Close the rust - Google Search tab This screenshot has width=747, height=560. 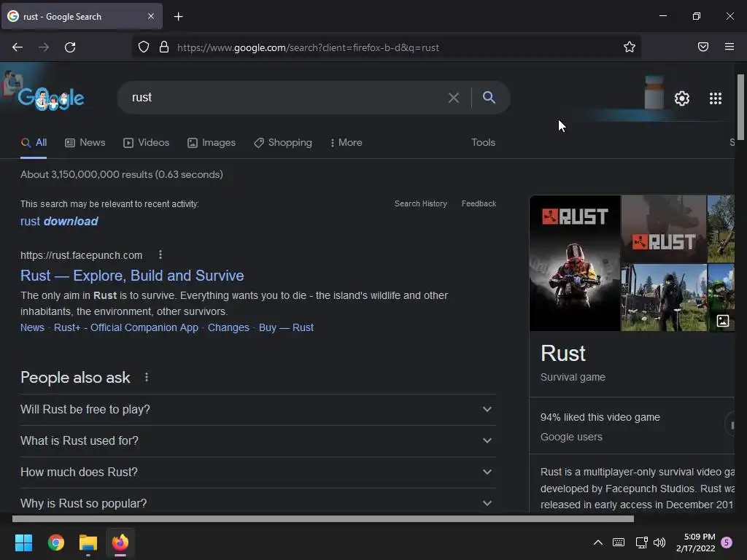pos(150,16)
